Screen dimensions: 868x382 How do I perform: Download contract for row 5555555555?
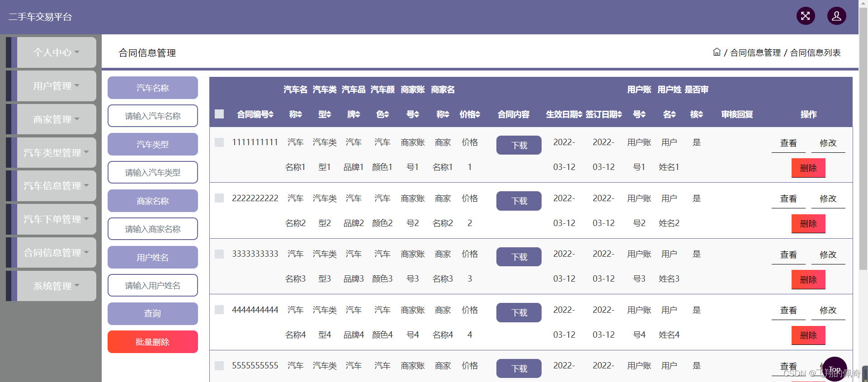pyautogui.click(x=519, y=368)
